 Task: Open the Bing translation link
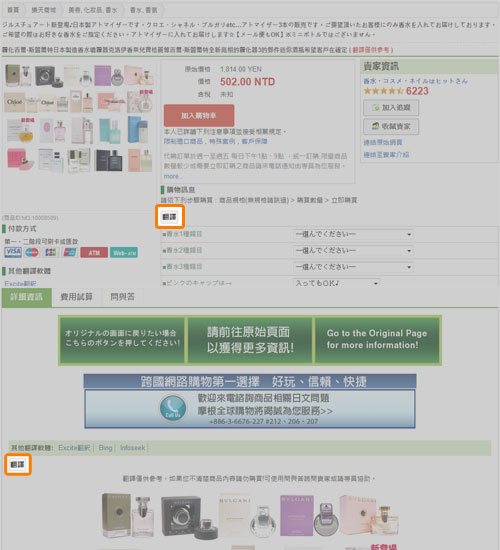pos(105,448)
